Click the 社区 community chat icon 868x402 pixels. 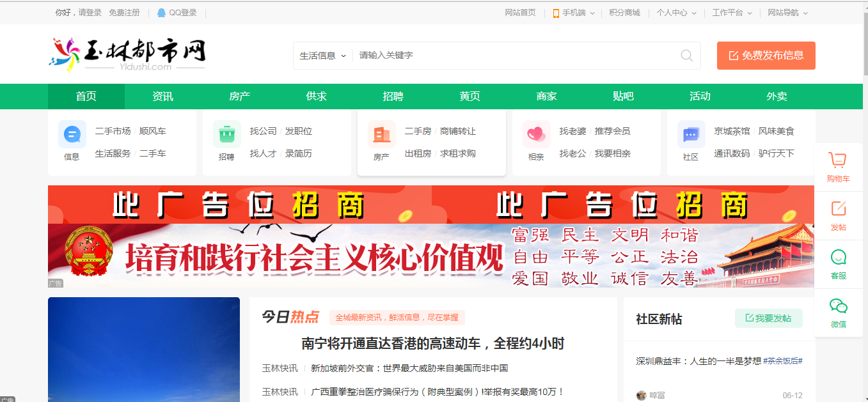(691, 135)
